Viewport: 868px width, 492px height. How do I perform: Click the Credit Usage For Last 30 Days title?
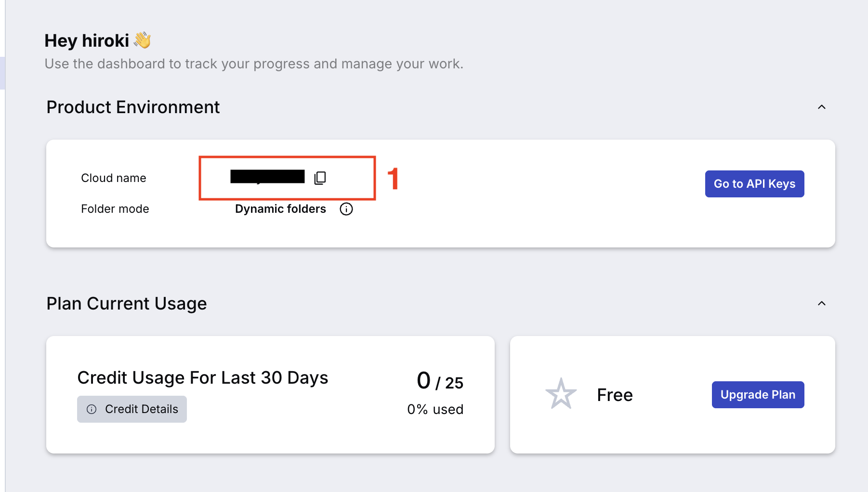[x=203, y=378]
